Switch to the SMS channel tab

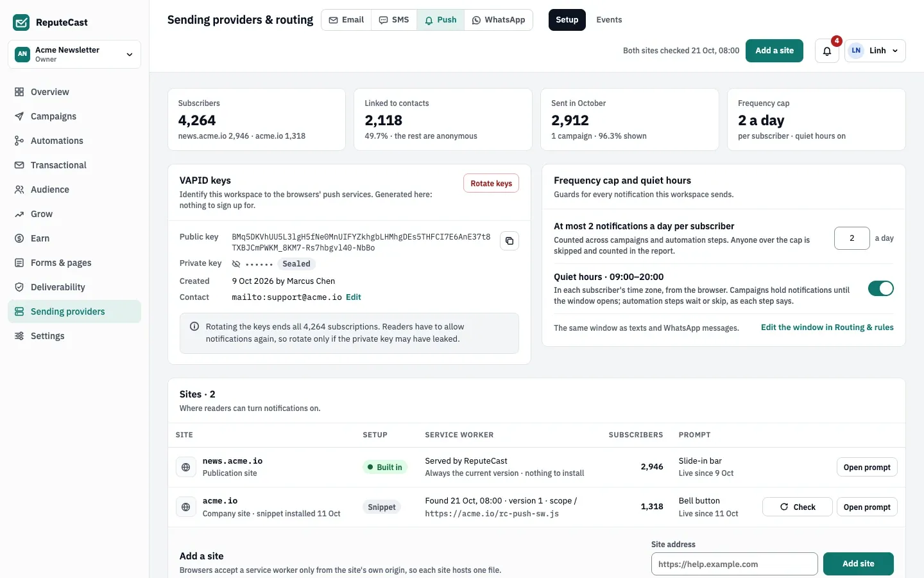(x=394, y=20)
